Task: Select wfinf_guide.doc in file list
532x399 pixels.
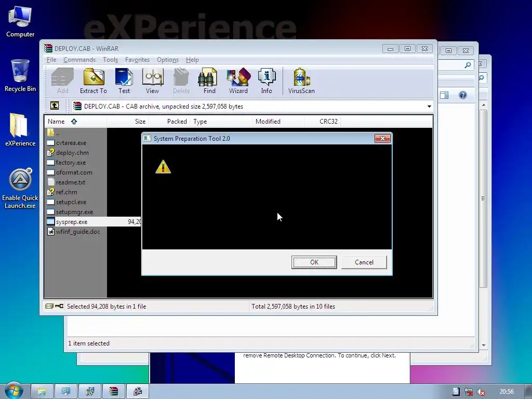Action: [78, 231]
